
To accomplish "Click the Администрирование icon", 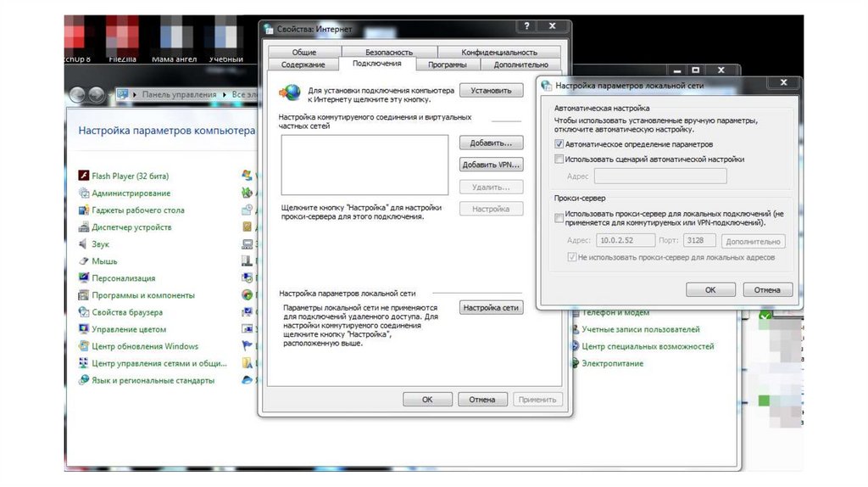I will [84, 193].
